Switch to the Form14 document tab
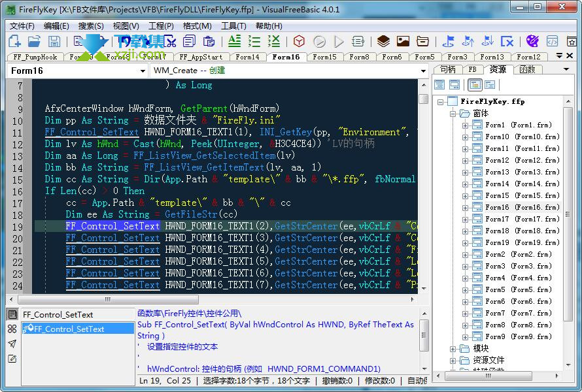 pos(248,57)
